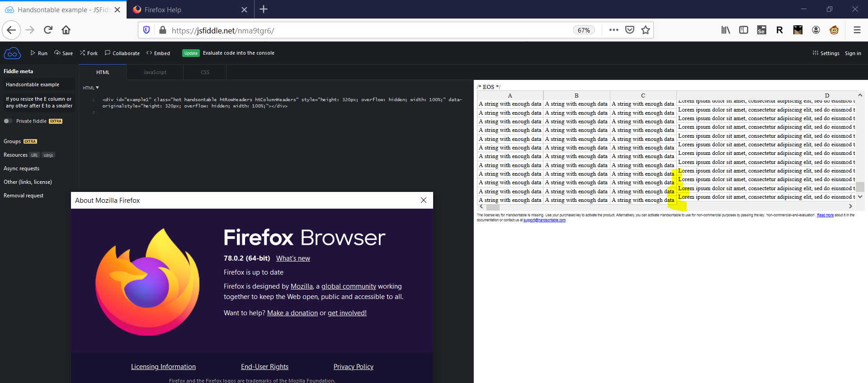
Task: Click the browser Forward arrow button
Action: 30,30
